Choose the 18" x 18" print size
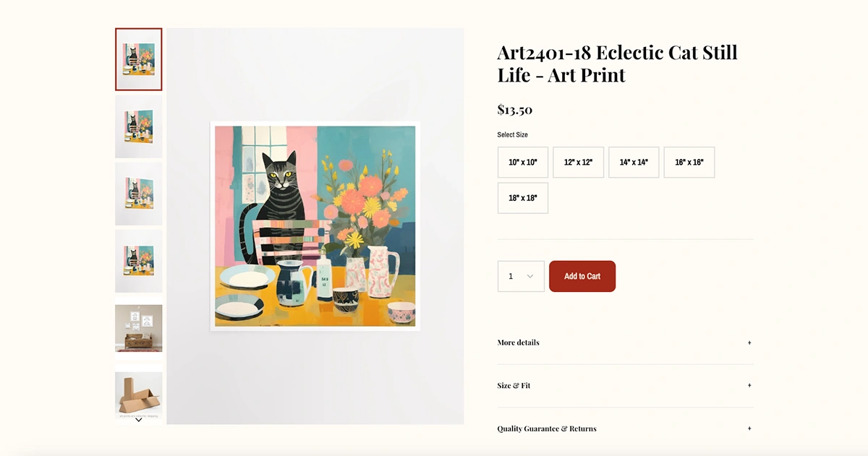The width and height of the screenshot is (868, 456). (523, 198)
